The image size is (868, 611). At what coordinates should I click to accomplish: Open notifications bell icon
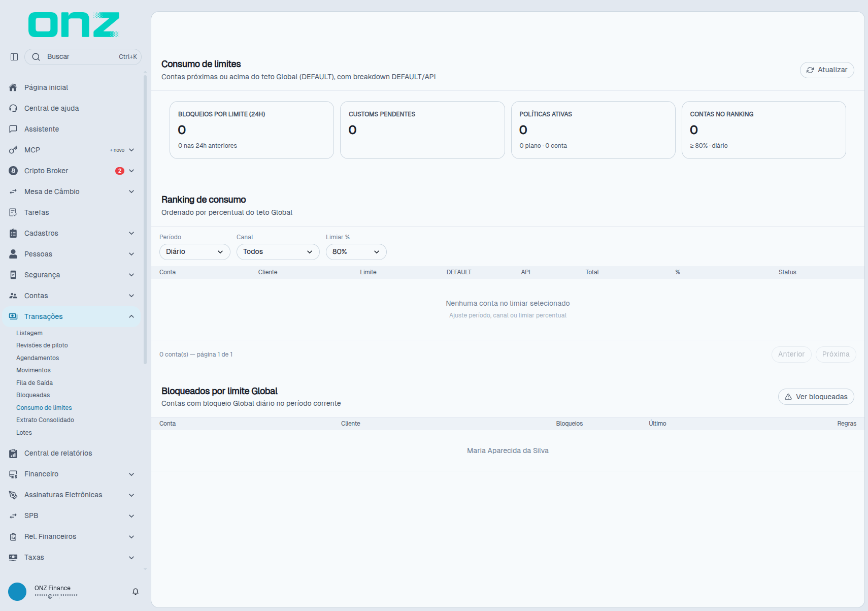click(x=136, y=592)
